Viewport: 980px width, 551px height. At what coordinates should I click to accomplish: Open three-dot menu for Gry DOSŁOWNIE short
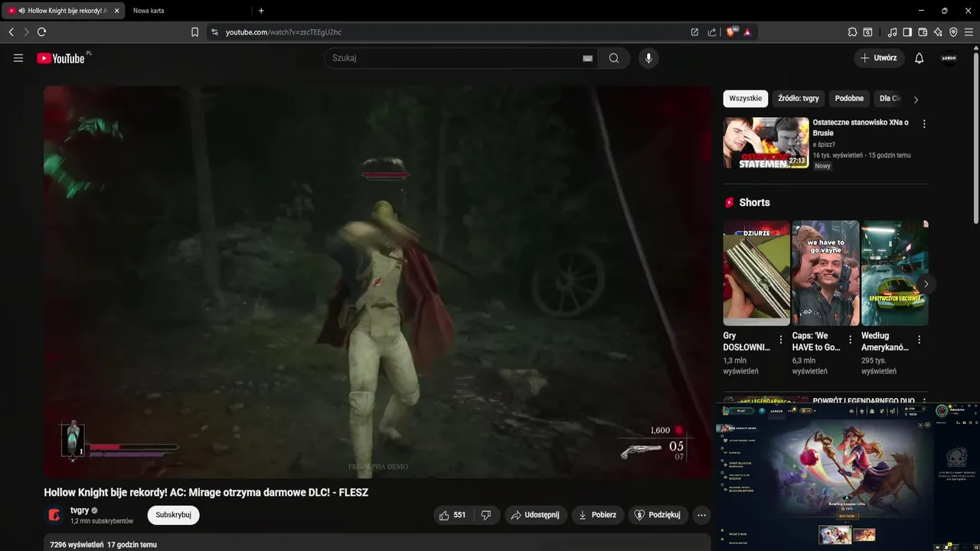click(781, 340)
